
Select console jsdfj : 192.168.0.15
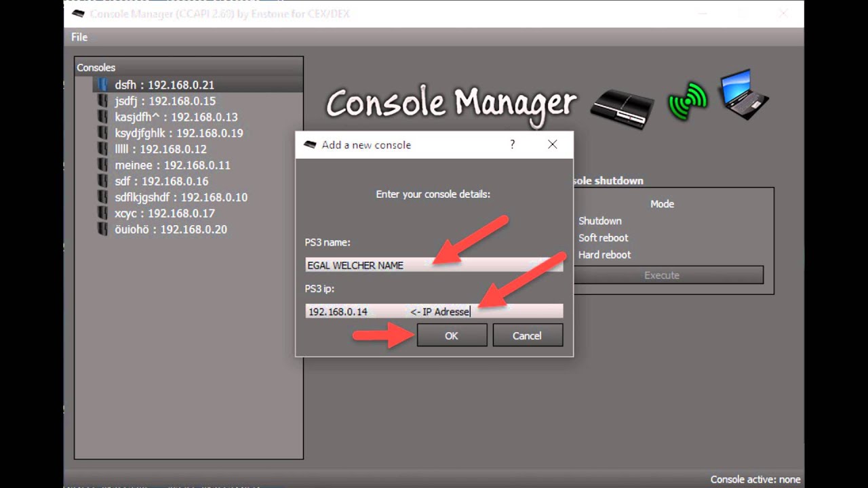(x=165, y=101)
